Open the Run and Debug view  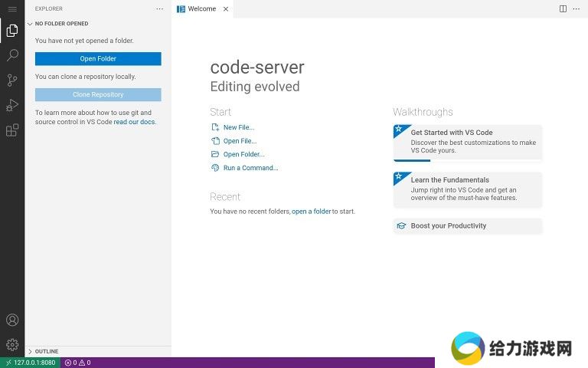click(x=12, y=105)
